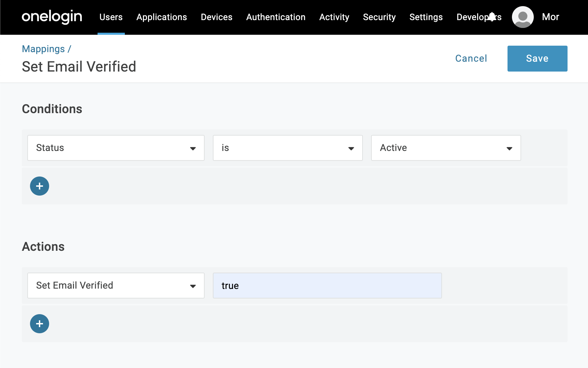Click the user profile avatar

coord(522,17)
